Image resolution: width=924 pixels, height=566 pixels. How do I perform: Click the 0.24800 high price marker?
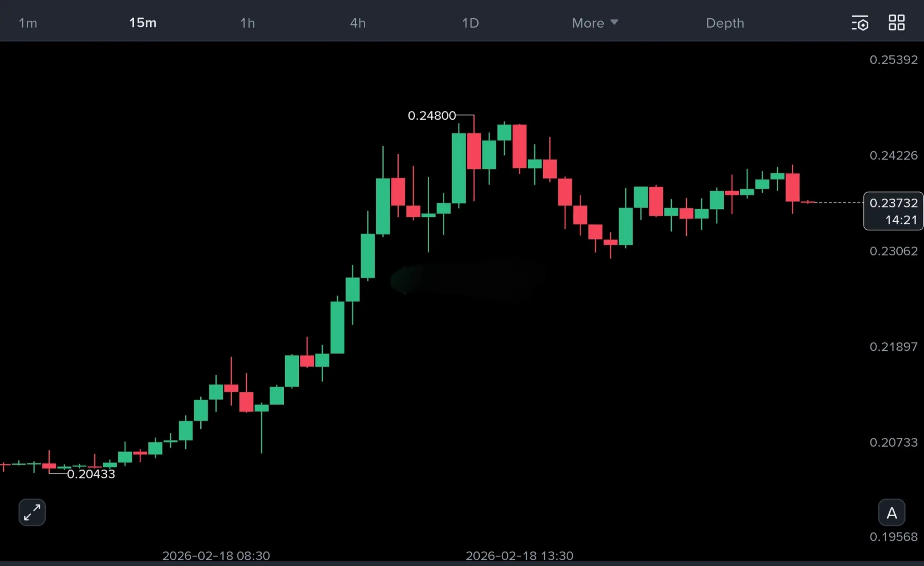[x=432, y=116]
